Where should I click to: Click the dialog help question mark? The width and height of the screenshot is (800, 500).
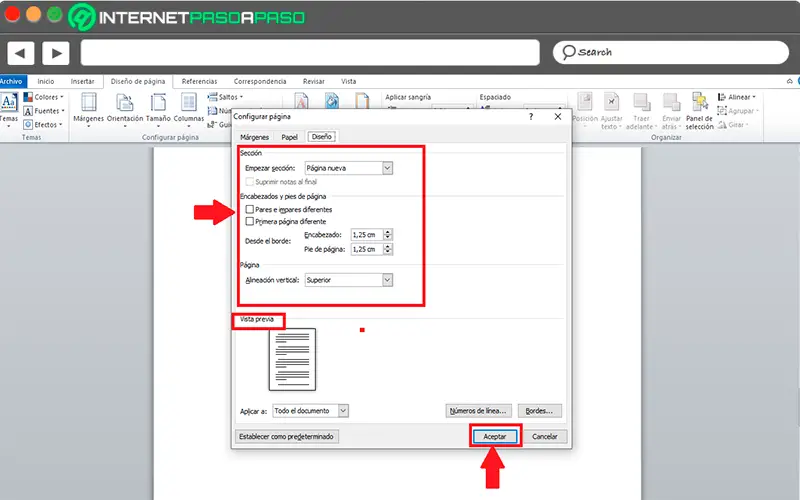[531, 116]
